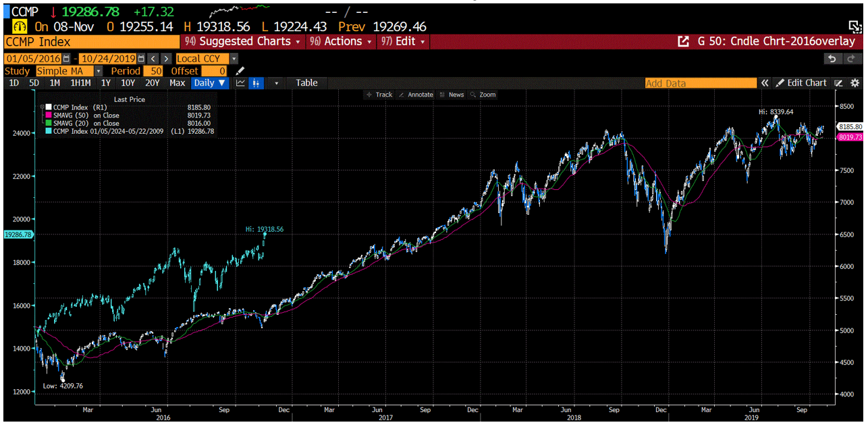Viewport: 868px width, 429px height.
Task: Switch to the candlestick chart icon
Action: pos(255,82)
